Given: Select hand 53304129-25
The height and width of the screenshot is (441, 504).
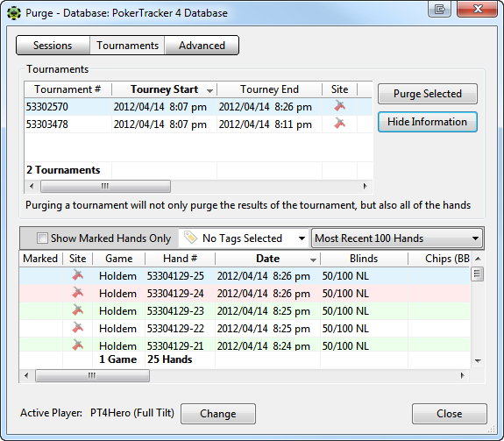Looking at the screenshot, I should coord(175,276).
